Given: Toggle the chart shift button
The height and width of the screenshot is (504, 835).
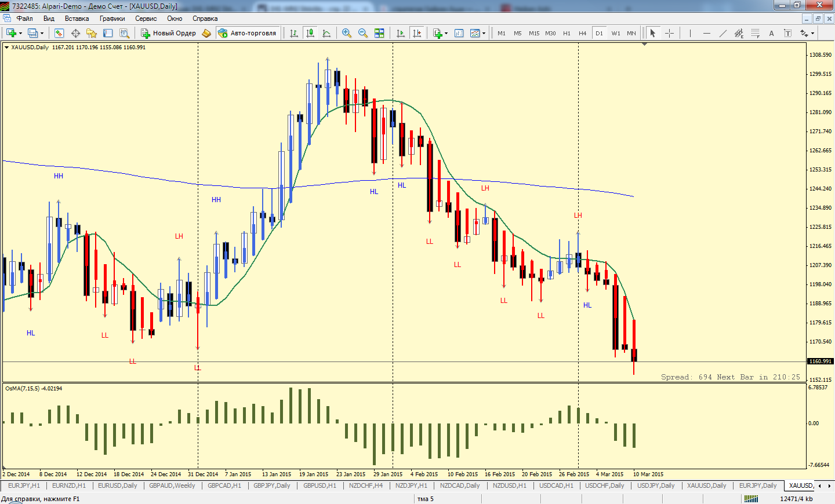Looking at the screenshot, I should pos(416,33).
